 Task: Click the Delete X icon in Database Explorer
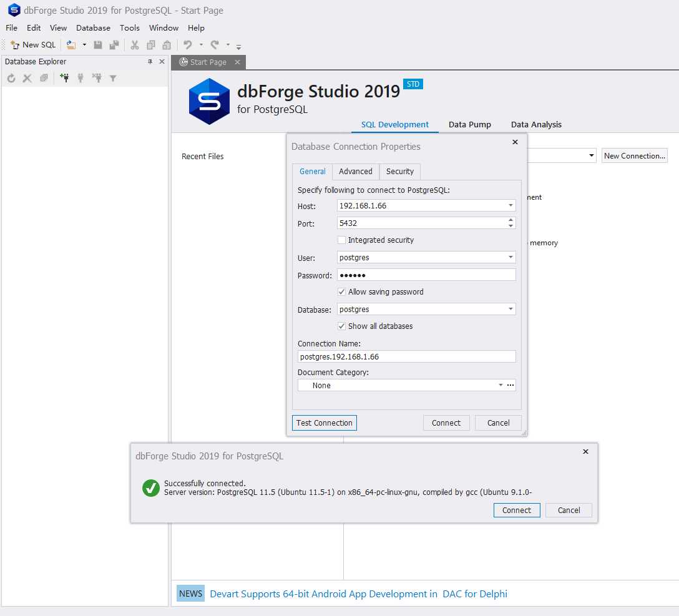[27, 78]
